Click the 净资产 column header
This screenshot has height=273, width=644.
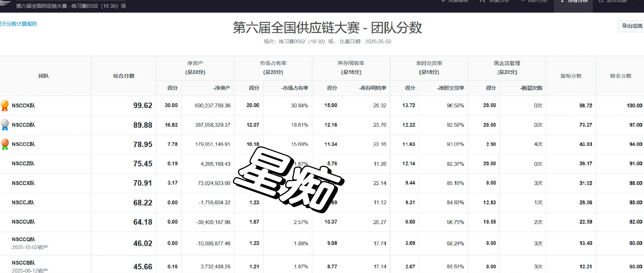point(195,63)
